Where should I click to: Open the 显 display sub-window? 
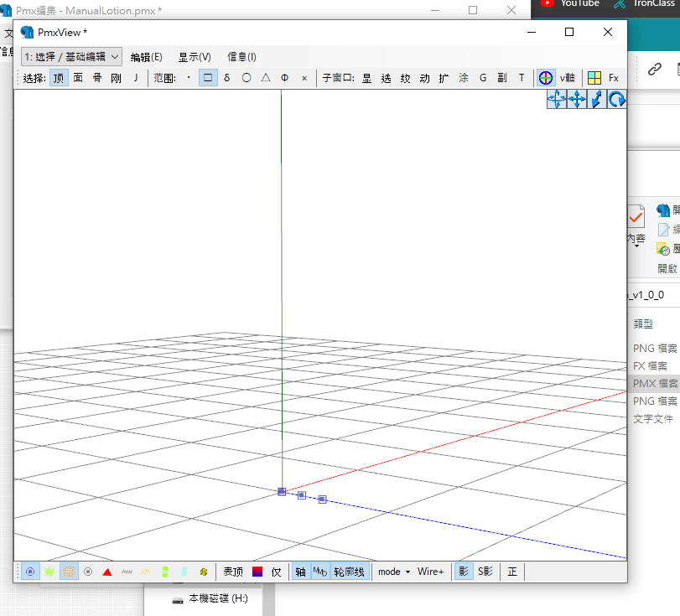tap(367, 78)
